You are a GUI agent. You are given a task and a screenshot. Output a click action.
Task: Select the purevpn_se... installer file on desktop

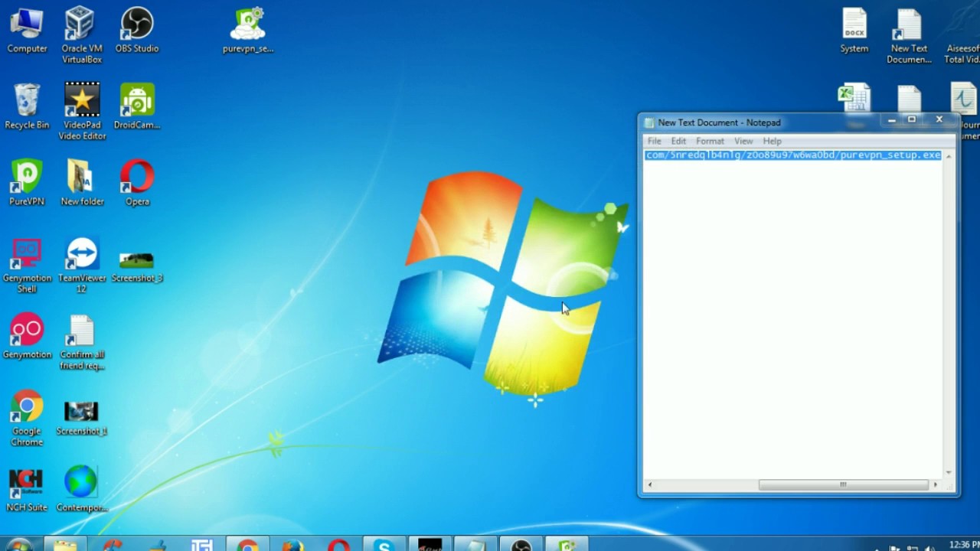point(247,31)
